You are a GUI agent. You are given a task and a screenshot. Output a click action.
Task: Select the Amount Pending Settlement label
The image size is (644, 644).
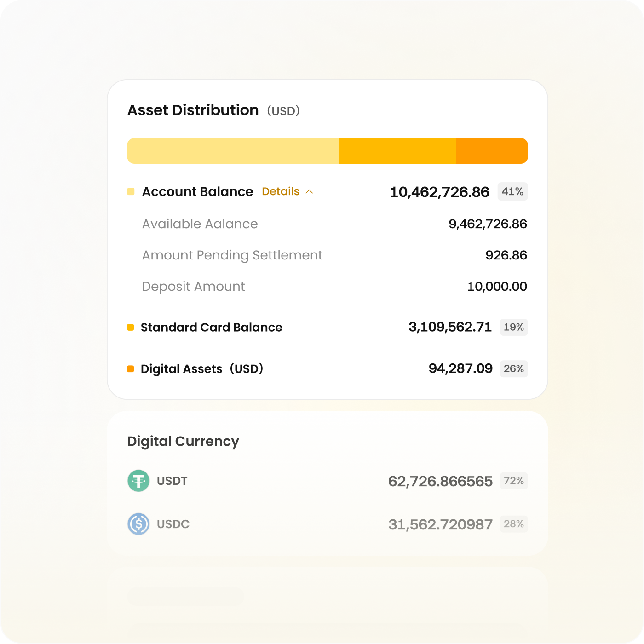[232, 255]
